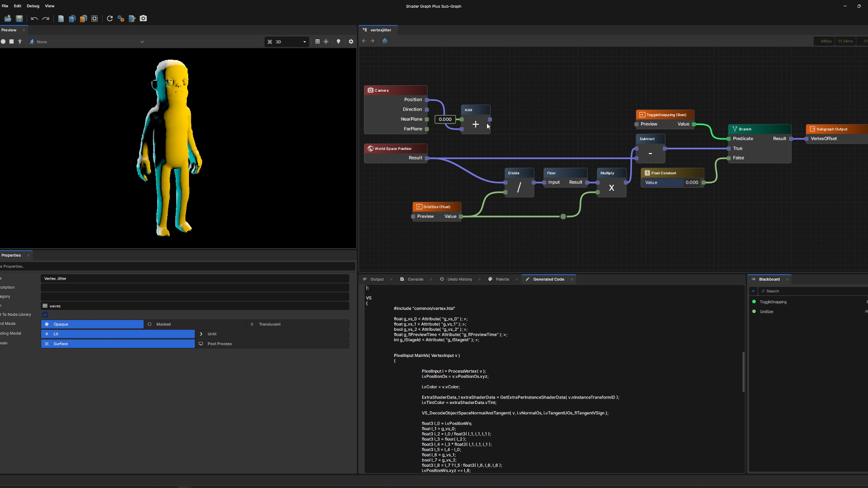Open the preview settings gear

click(x=351, y=42)
